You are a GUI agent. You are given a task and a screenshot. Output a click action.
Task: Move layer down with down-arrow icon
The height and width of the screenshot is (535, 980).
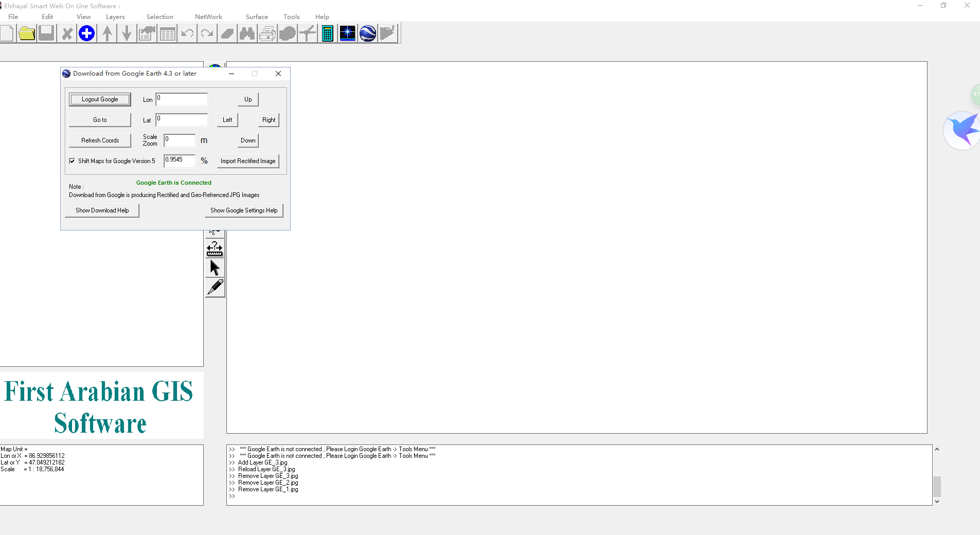127,33
